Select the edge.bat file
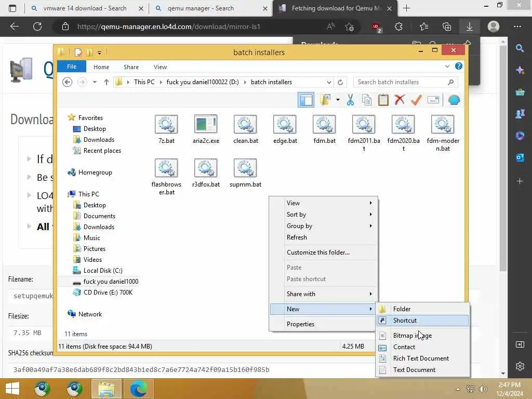Viewport: 532px width, 399px height. [285, 129]
